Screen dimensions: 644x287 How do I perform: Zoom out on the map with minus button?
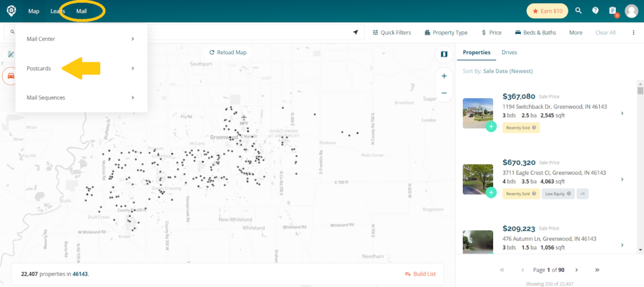444,93
